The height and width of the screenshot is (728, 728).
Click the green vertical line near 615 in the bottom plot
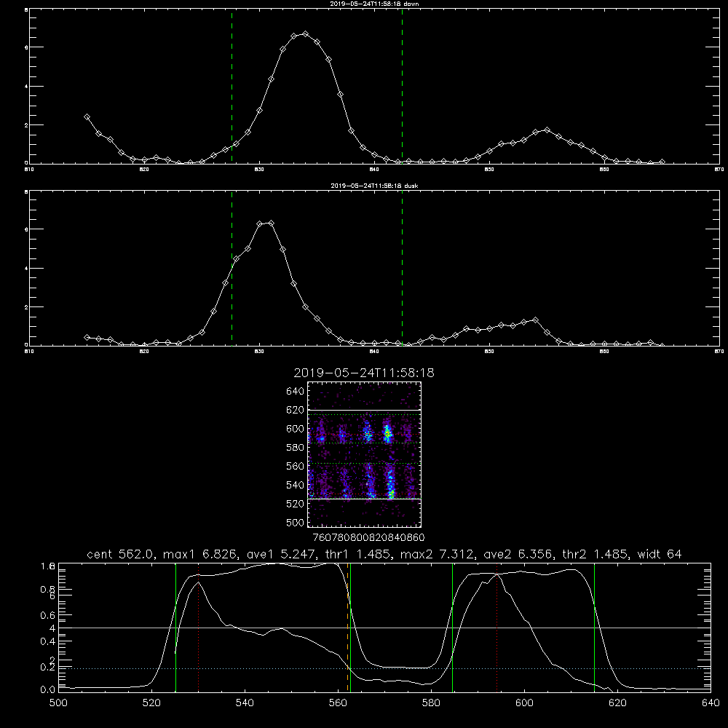[x=594, y=628]
